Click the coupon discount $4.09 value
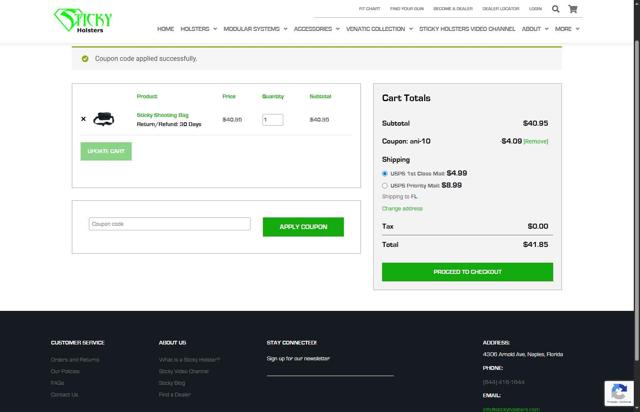The height and width of the screenshot is (412, 640). (x=511, y=141)
